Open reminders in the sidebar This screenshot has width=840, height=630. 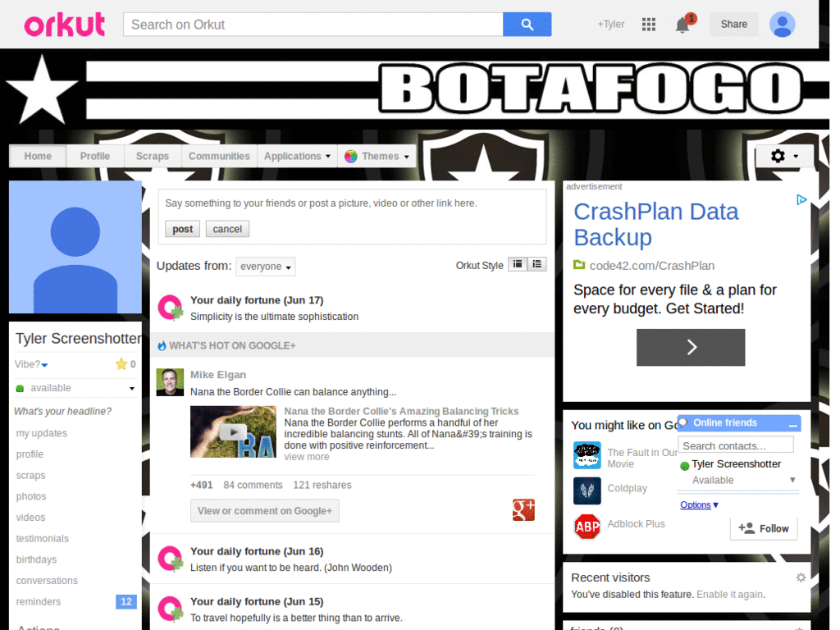[38, 601]
